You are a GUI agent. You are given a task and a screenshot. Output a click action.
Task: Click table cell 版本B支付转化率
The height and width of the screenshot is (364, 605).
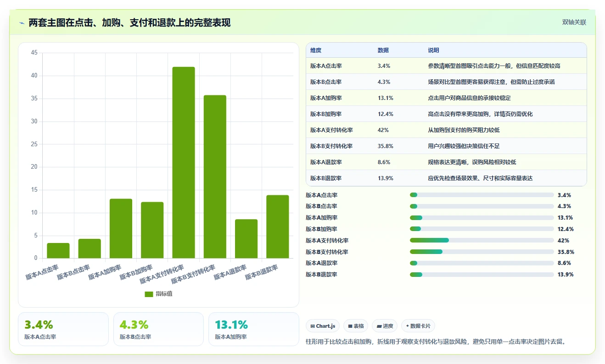coord(331,146)
